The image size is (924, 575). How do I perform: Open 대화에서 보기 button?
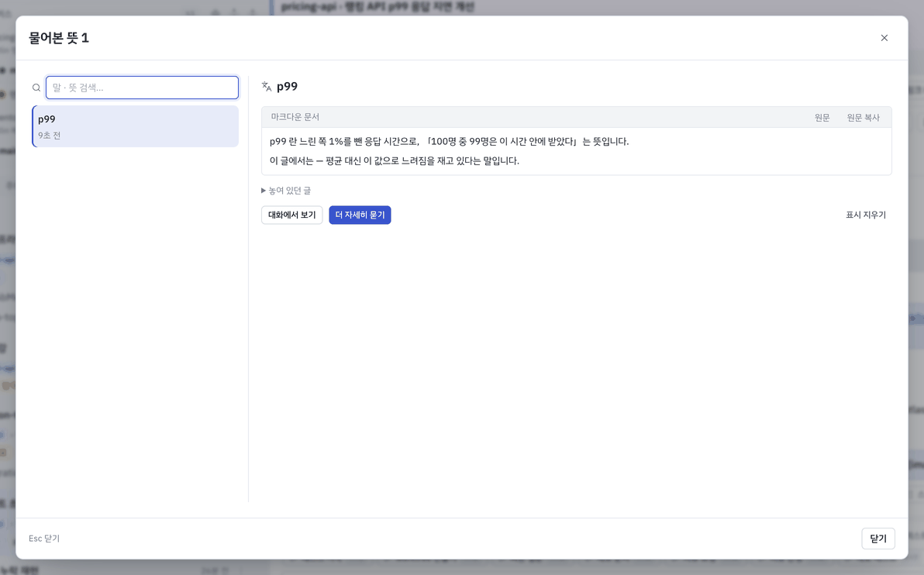291,215
